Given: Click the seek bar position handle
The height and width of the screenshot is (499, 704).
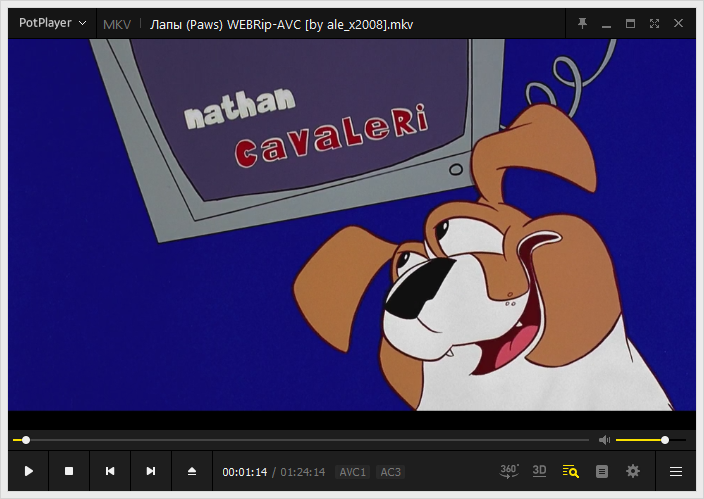Looking at the screenshot, I should pos(26,440).
